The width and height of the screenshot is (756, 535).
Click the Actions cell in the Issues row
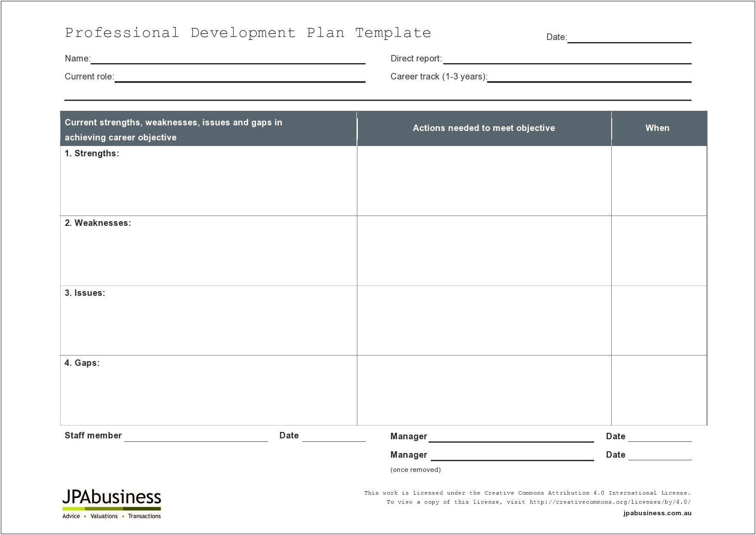484,321
